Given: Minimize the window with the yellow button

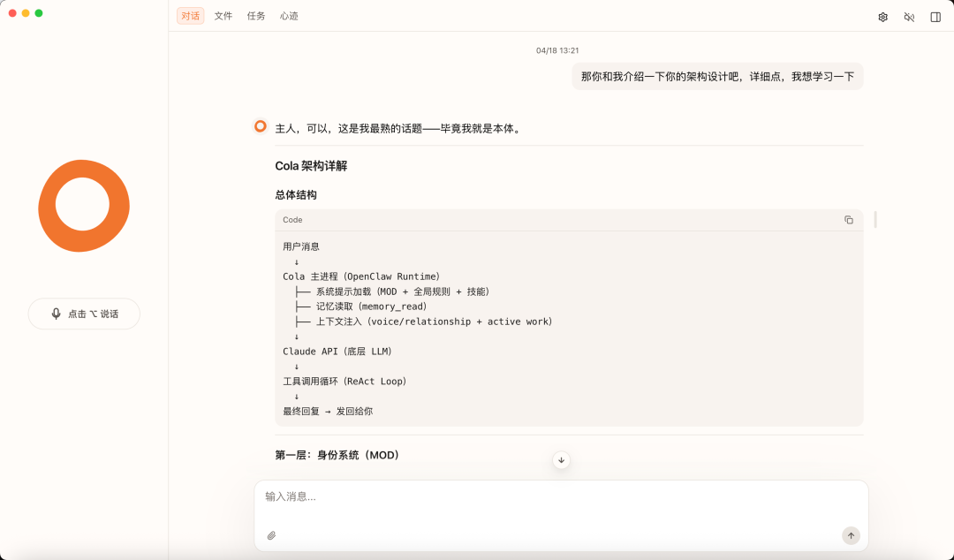Looking at the screenshot, I should (x=26, y=13).
